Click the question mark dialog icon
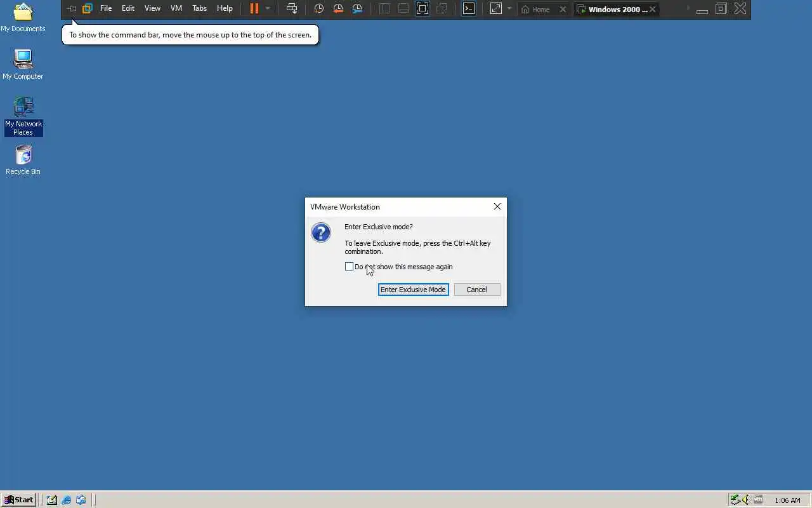This screenshot has width=812, height=508. [x=321, y=232]
